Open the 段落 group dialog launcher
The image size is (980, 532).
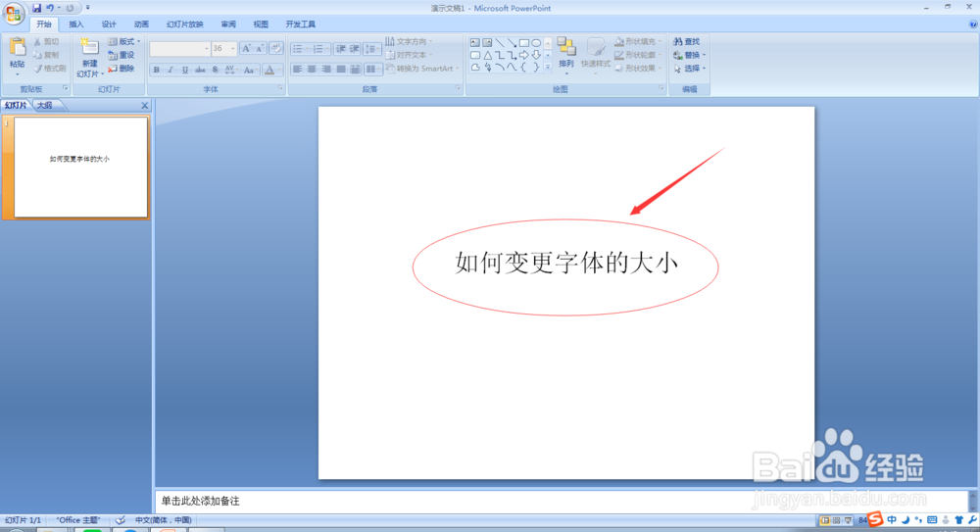458,89
